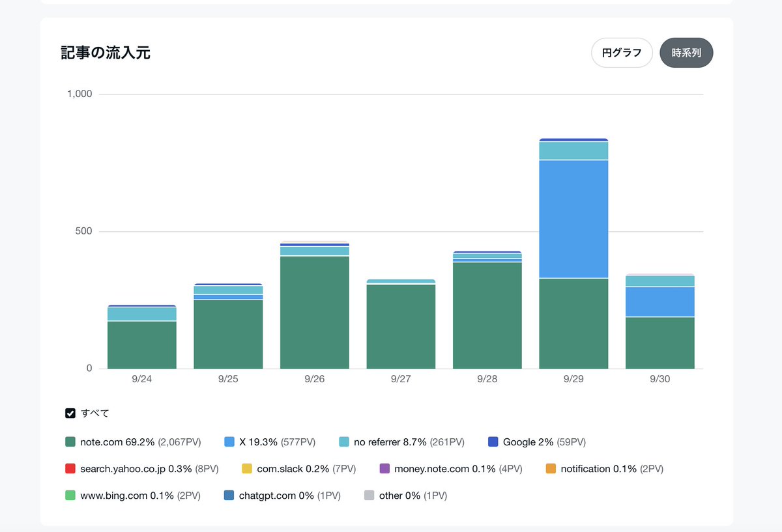
Task: Click the no referrer segment of 9/24 bar
Action: point(142,314)
